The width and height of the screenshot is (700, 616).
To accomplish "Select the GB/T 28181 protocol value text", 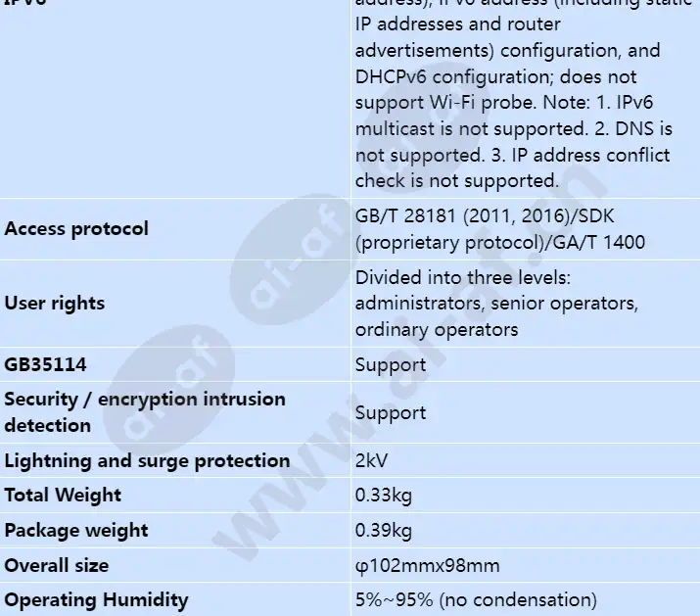I will tap(500, 229).
